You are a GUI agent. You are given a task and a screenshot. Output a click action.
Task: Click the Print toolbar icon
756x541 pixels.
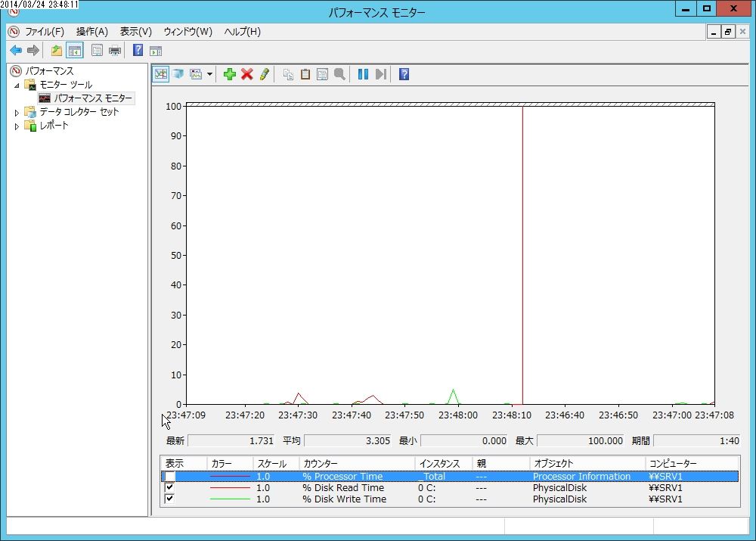[x=115, y=50]
